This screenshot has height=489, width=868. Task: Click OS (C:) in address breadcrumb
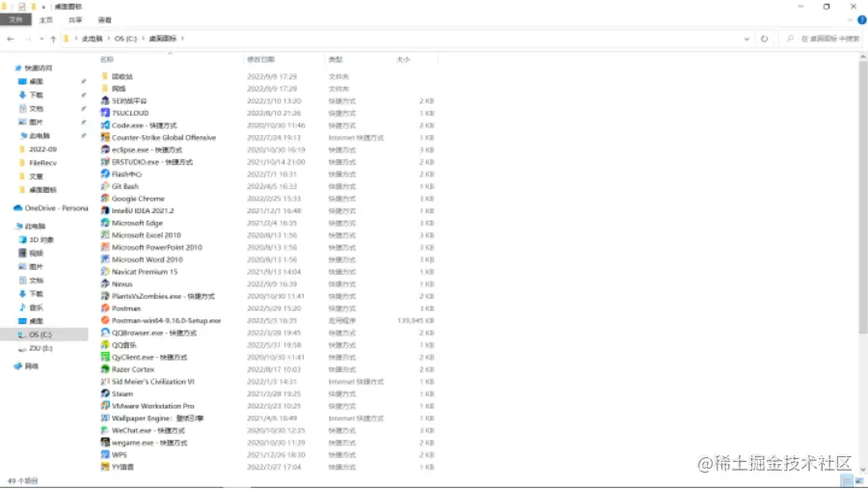point(125,39)
